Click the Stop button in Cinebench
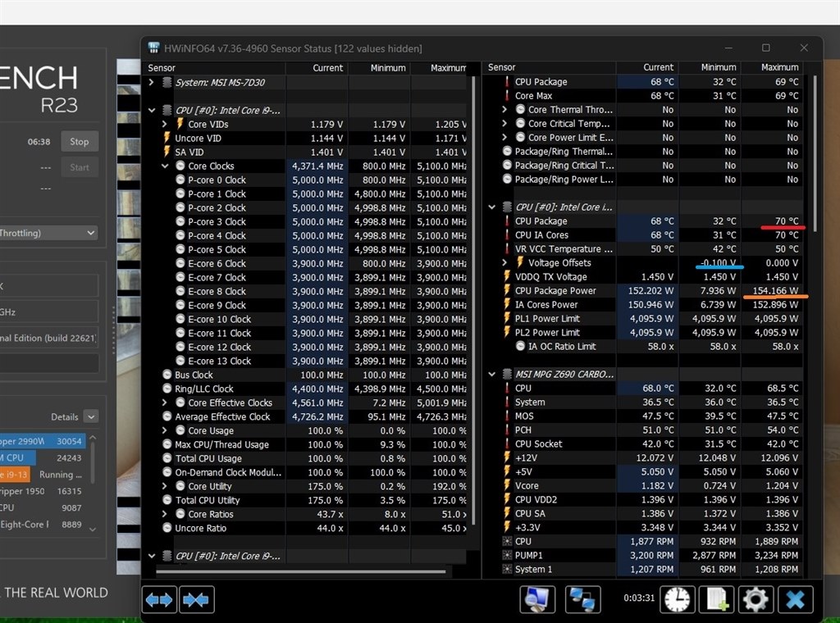 [x=80, y=142]
